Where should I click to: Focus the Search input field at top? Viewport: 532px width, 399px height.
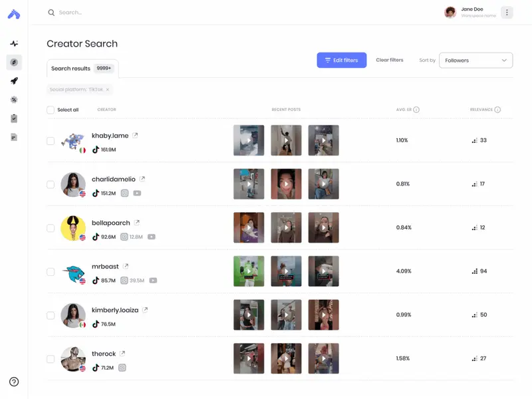click(133, 13)
